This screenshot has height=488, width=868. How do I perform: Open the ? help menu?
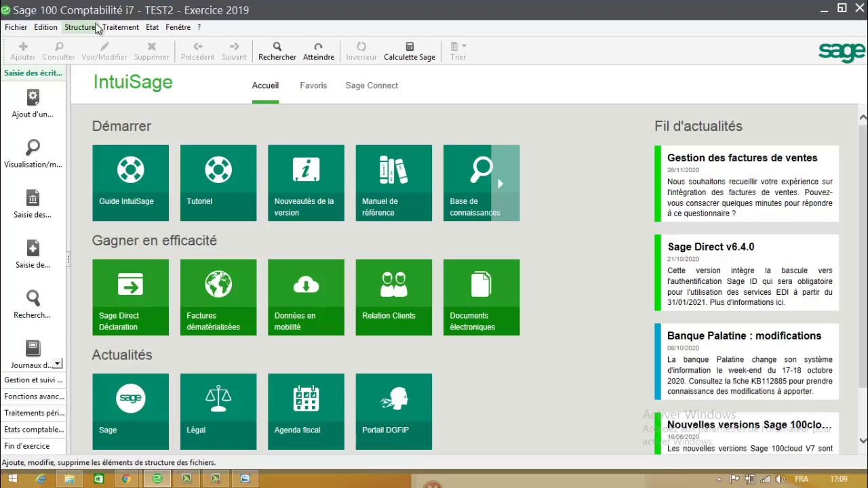199,27
